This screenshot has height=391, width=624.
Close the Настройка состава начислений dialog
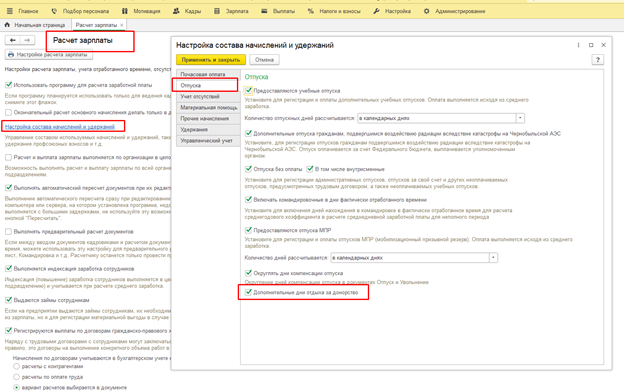tap(603, 45)
